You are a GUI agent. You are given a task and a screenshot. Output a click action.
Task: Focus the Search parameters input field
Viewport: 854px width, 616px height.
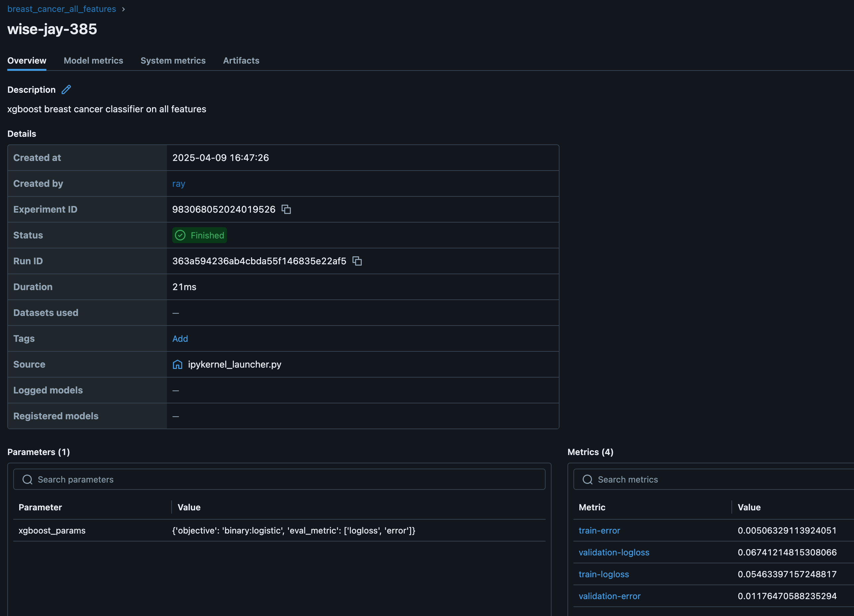tap(286, 479)
